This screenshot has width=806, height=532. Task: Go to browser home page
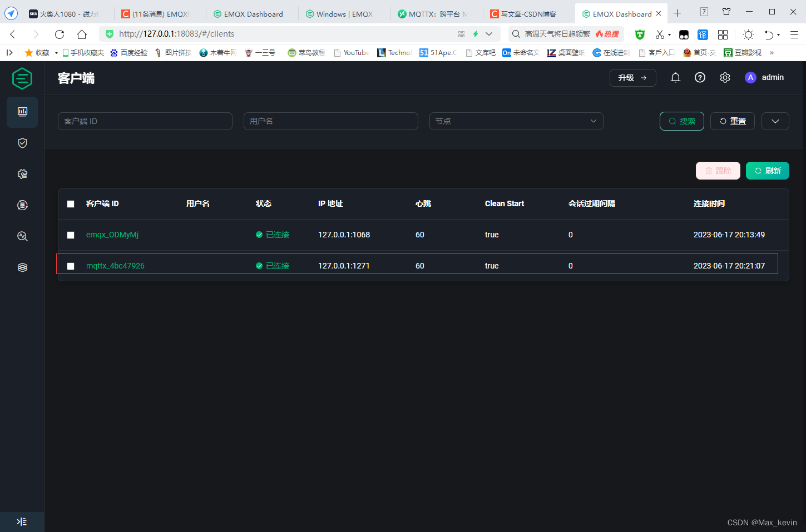[x=82, y=34]
